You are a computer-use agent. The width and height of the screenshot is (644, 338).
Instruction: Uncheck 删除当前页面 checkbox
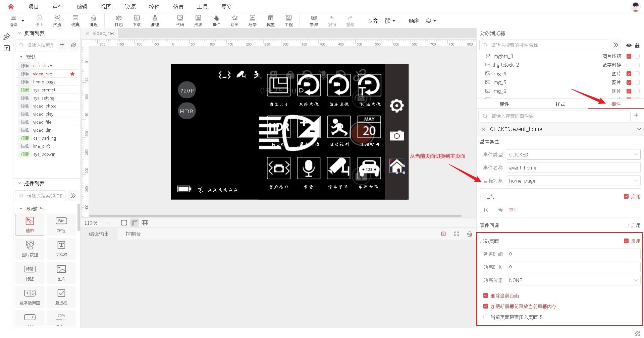[x=486, y=295]
